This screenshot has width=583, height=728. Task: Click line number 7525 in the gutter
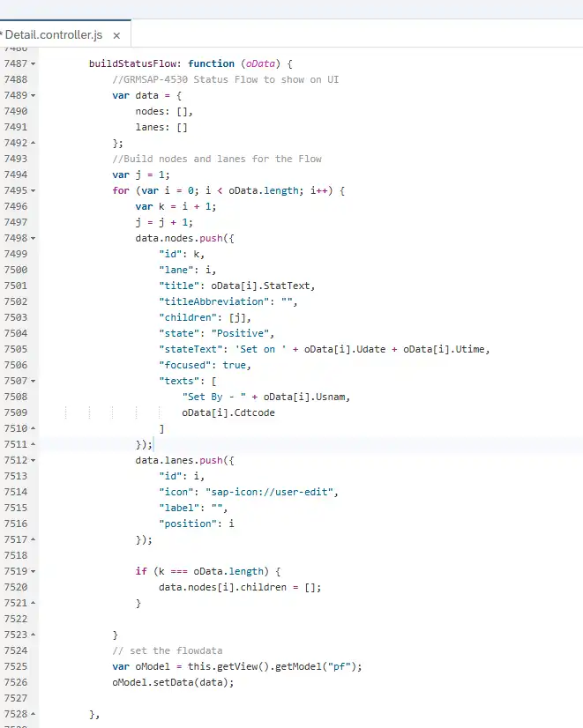(x=14, y=666)
